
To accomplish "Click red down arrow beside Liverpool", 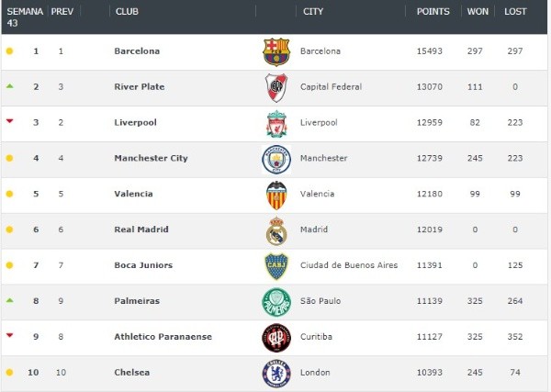I will click(9, 122).
